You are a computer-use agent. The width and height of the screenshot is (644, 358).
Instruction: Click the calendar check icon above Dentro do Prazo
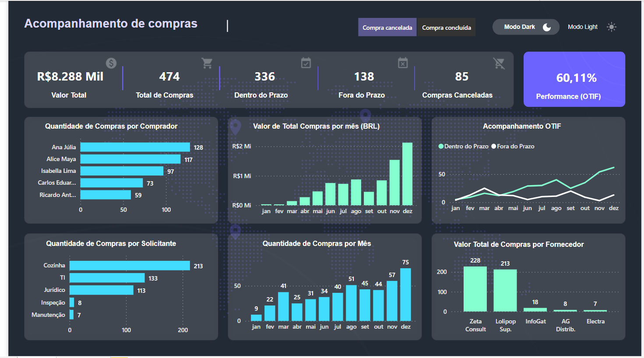[306, 63]
